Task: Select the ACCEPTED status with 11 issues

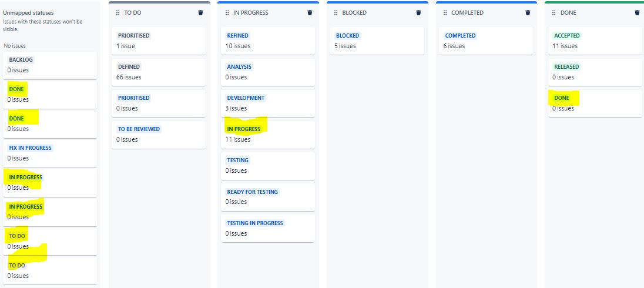Action: pos(595,41)
